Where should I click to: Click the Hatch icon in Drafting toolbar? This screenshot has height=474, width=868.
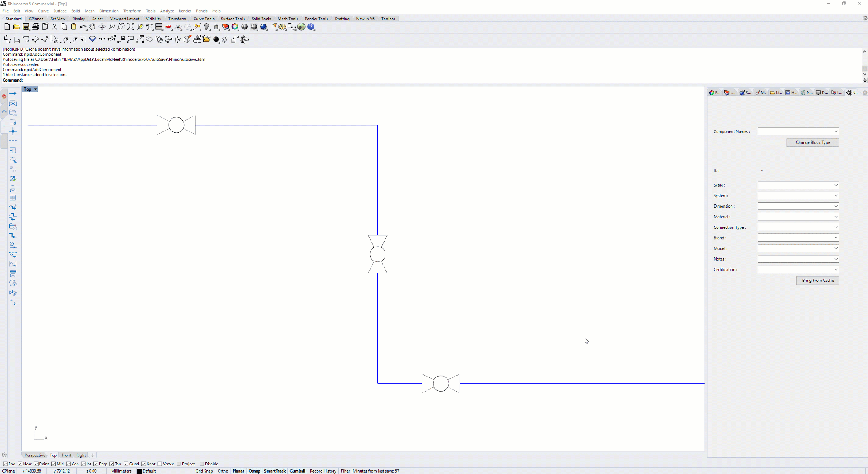point(159,39)
